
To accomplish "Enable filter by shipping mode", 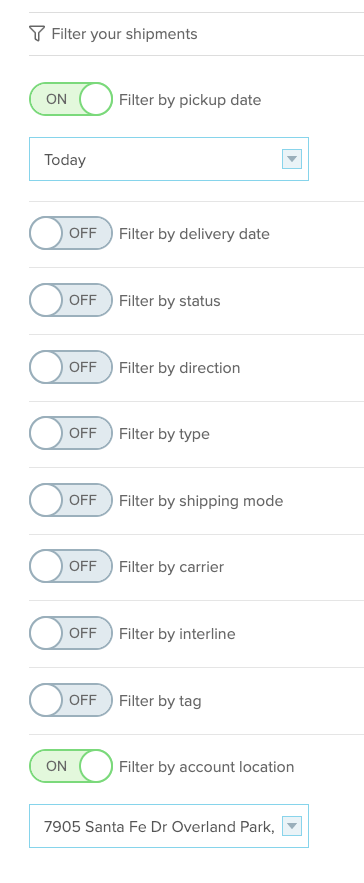I will [71, 500].
